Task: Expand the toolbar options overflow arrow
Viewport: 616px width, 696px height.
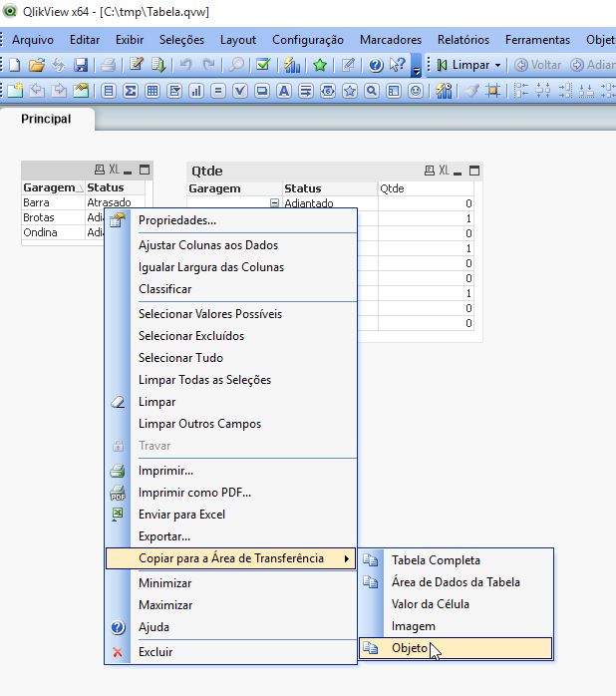Action: click(417, 67)
